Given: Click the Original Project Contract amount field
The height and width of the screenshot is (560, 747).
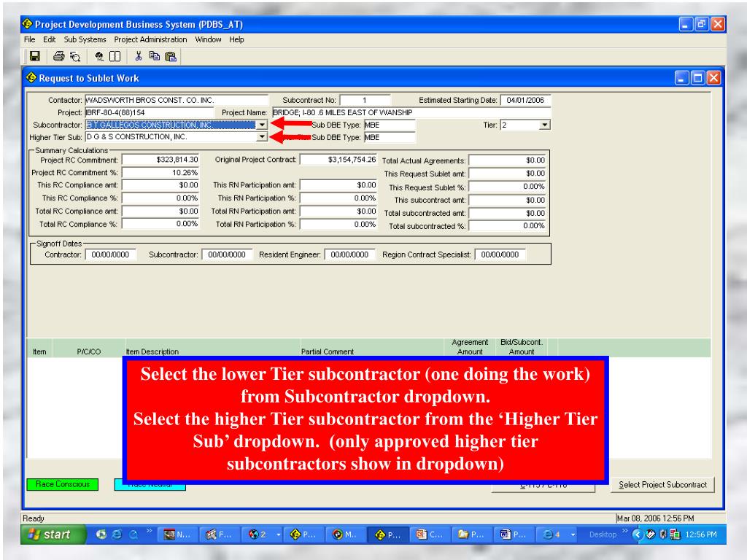Looking at the screenshot, I should click(x=338, y=160).
